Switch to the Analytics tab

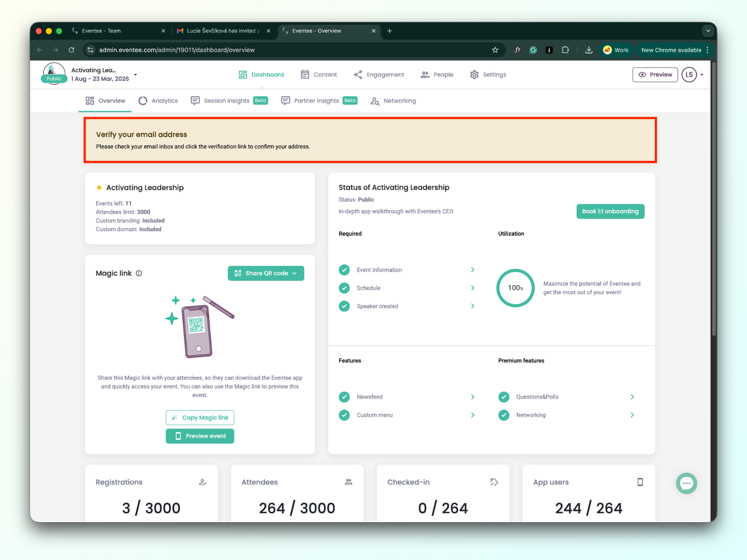pyautogui.click(x=158, y=101)
